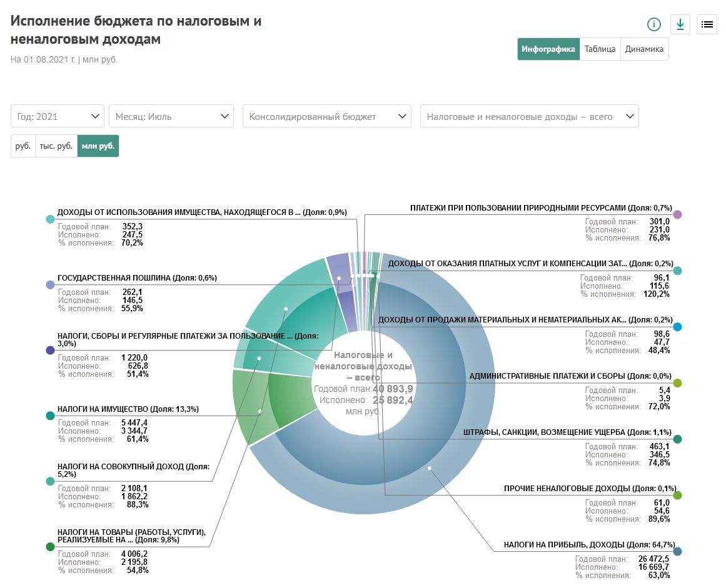Viewport: 726px width, 588px height.
Task: Open the list view icon
Action: 706,24
